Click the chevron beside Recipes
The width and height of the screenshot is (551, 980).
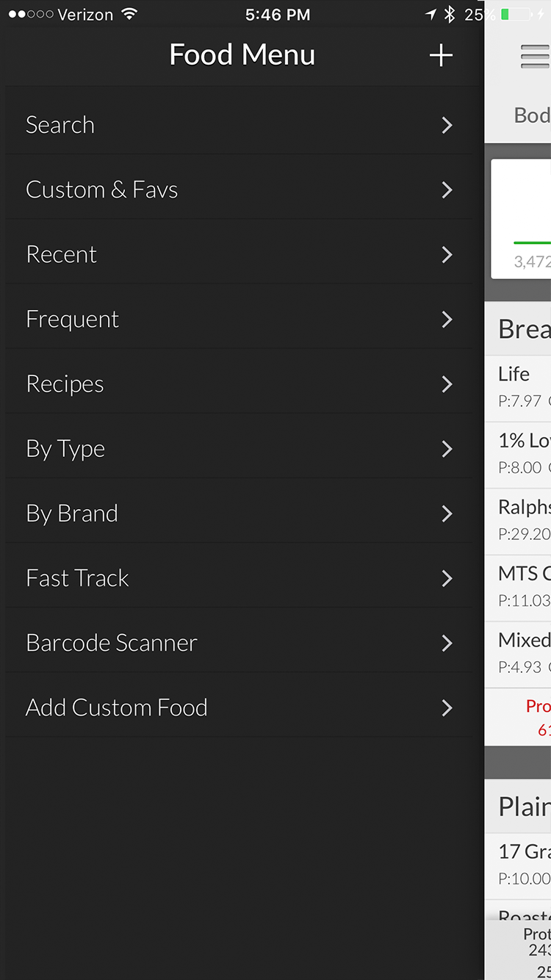click(x=447, y=383)
